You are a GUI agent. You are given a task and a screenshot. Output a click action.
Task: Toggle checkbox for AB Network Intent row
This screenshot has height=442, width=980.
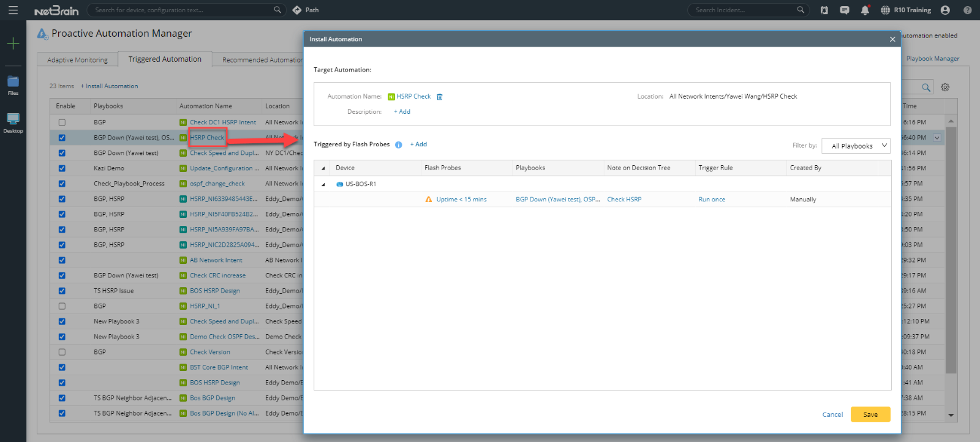62,260
